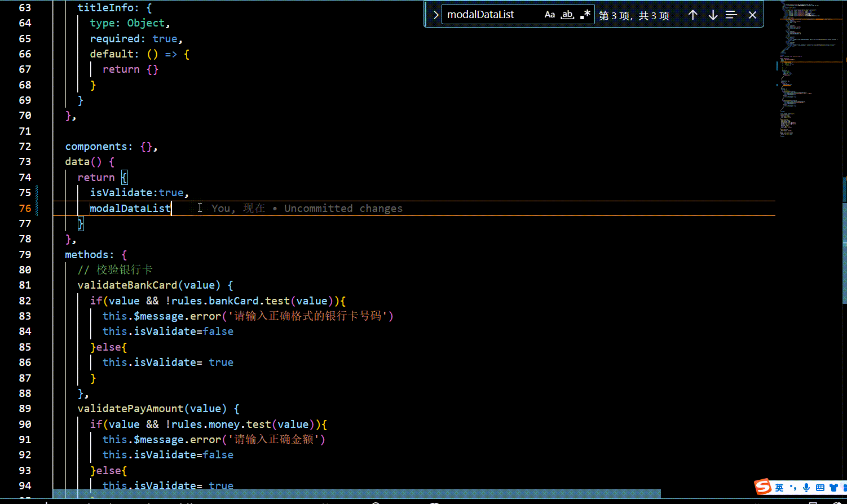Switch punctuation mode on the input toolbar
This screenshot has width=847, height=504.
[x=793, y=487]
